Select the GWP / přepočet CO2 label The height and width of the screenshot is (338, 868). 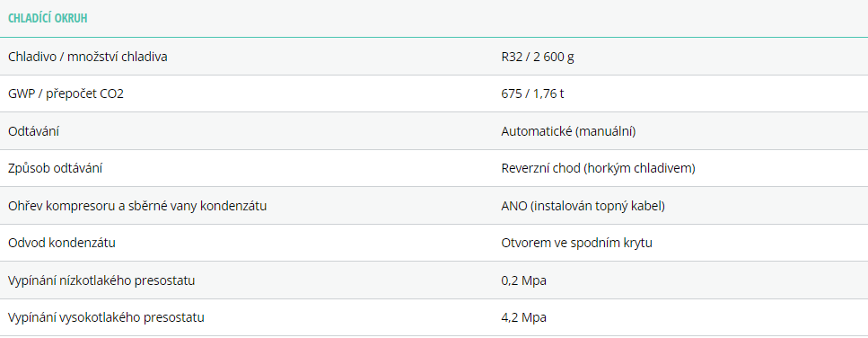pos(66,93)
